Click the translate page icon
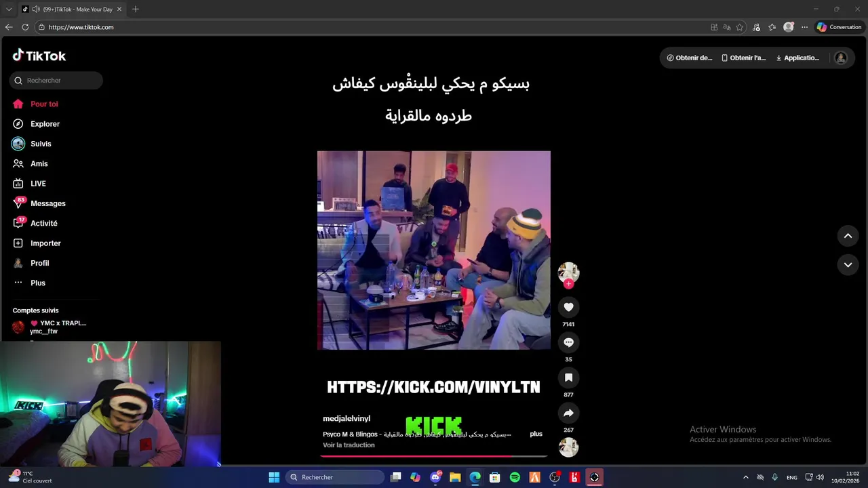 727,27
